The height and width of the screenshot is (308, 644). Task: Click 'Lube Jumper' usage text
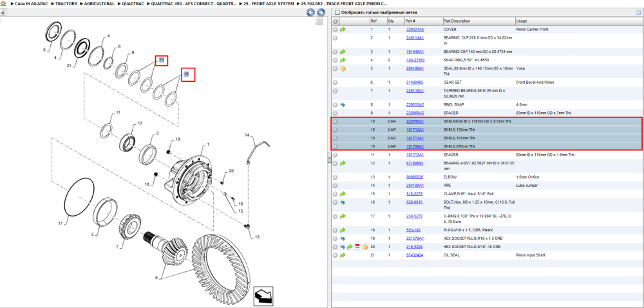(x=526, y=185)
